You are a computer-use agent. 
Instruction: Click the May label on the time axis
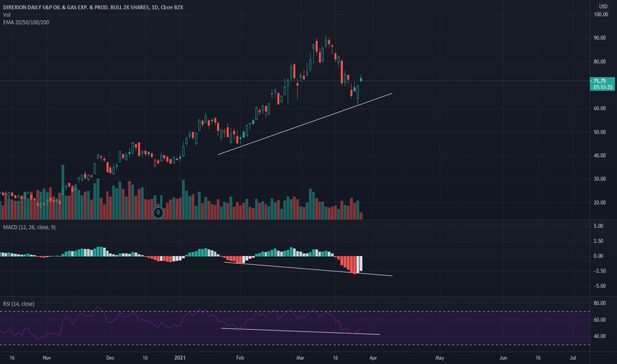pos(440,357)
